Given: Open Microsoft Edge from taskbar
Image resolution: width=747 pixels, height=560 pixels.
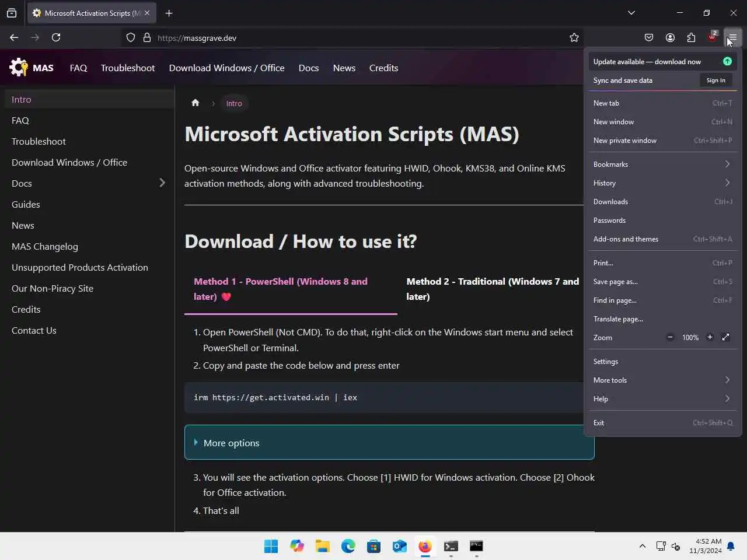Looking at the screenshot, I should point(348,546).
